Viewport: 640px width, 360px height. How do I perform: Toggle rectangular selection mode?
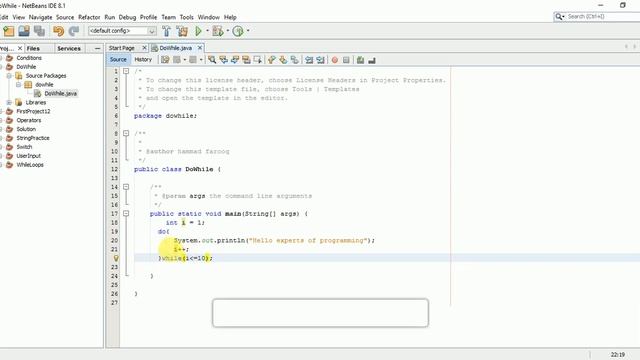(258, 60)
